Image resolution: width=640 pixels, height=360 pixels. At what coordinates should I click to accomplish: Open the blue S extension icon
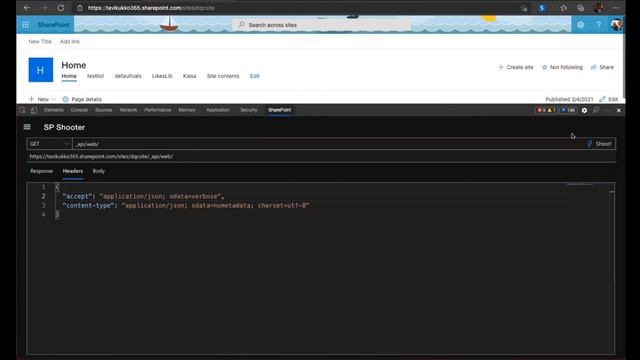pos(542,8)
